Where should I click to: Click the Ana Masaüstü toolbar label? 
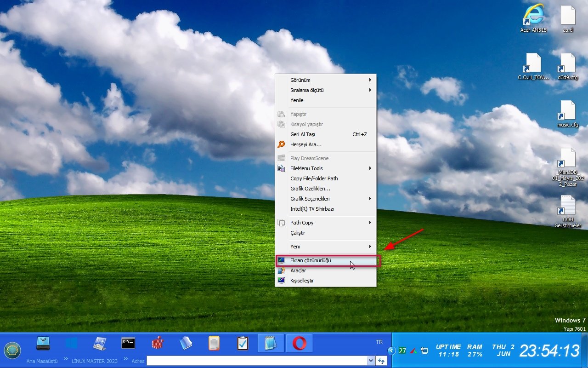tap(42, 361)
